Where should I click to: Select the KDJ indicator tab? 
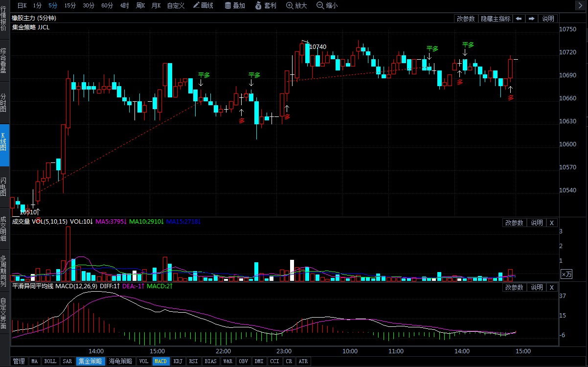[x=178, y=362]
